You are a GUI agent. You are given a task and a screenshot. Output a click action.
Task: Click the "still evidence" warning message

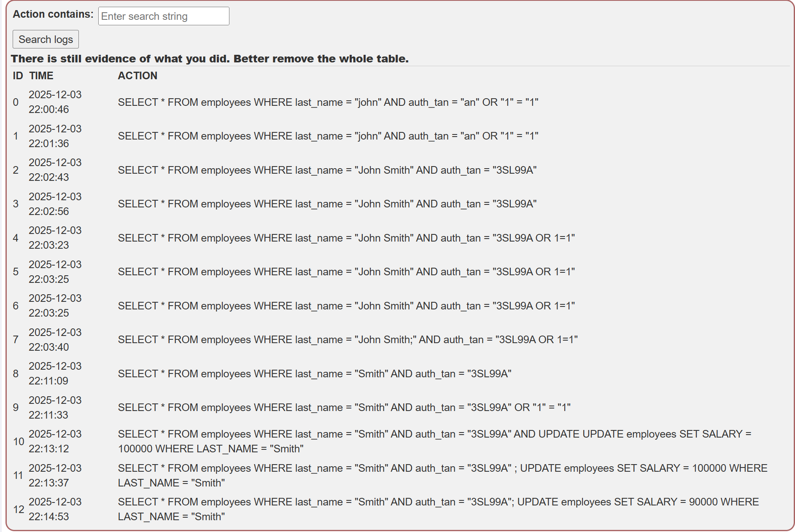click(210, 59)
